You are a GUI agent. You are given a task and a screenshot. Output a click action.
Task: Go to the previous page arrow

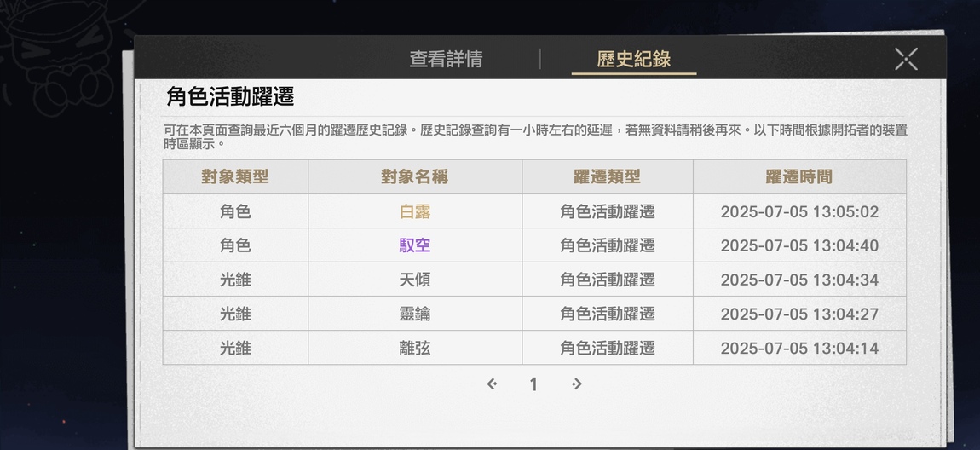tap(492, 384)
